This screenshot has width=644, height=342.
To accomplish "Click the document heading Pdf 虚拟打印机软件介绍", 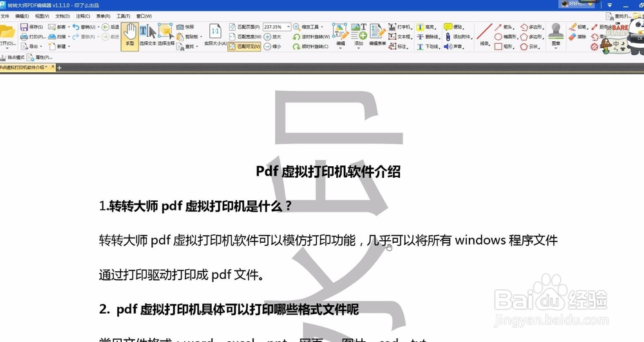I will [x=328, y=171].
